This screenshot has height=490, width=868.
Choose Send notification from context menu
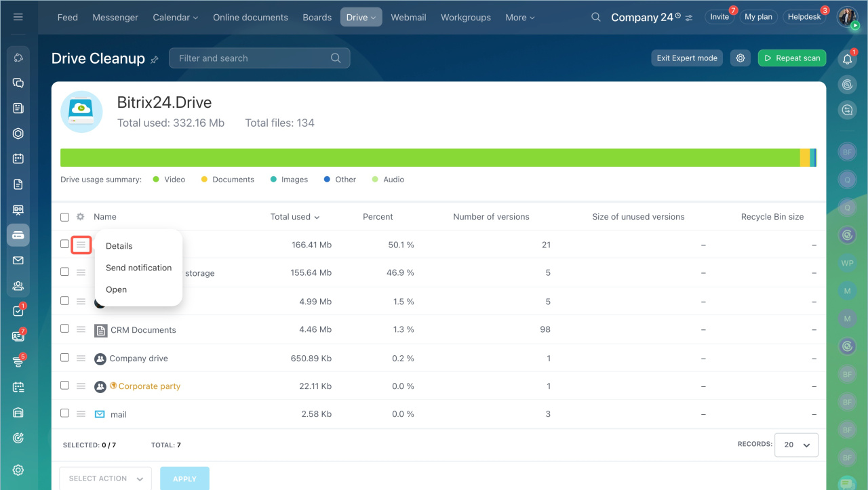(x=139, y=268)
